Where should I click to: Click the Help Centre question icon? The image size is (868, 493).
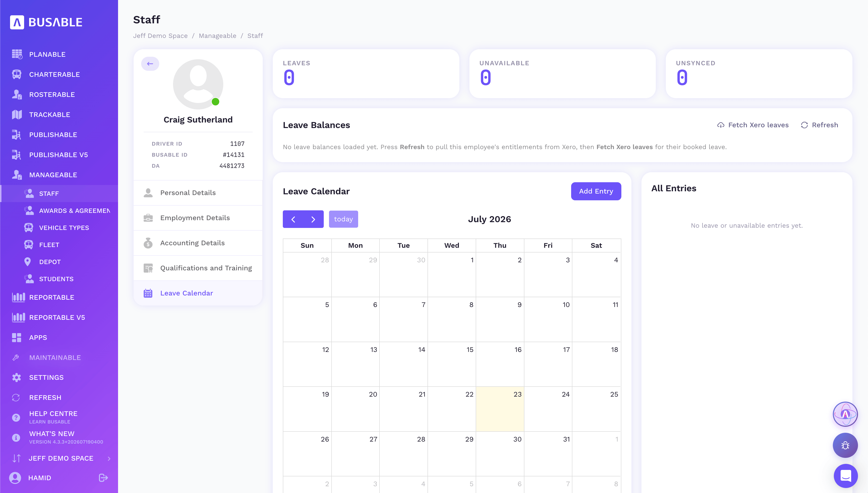tap(16, 417)
